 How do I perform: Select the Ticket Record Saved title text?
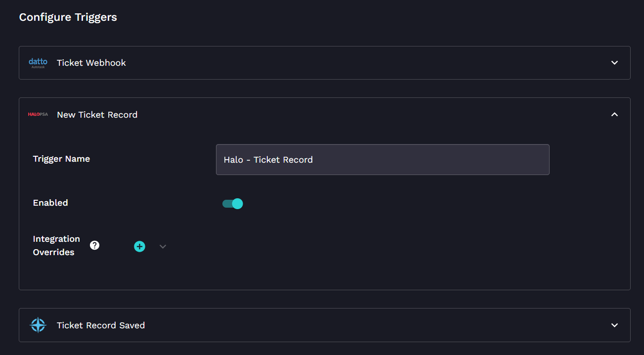101,325
